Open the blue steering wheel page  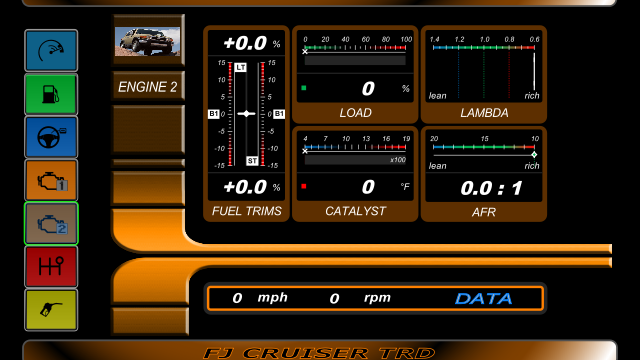51,137
